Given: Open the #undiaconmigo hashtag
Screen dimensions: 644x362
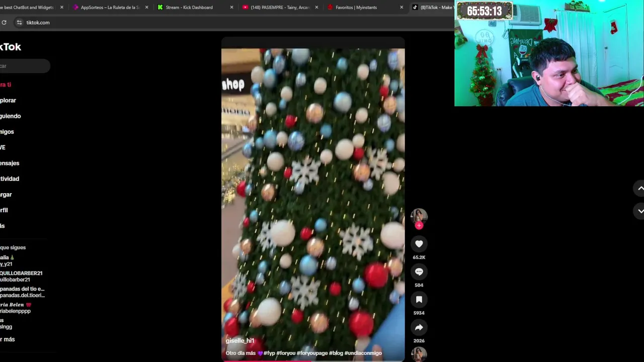Looking at the screenshot, I should click(x=363, y=353).
